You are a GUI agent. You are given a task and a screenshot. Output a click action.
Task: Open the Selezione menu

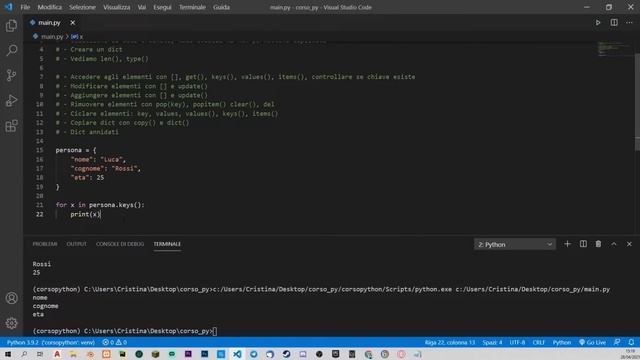(x=82, y=7)
